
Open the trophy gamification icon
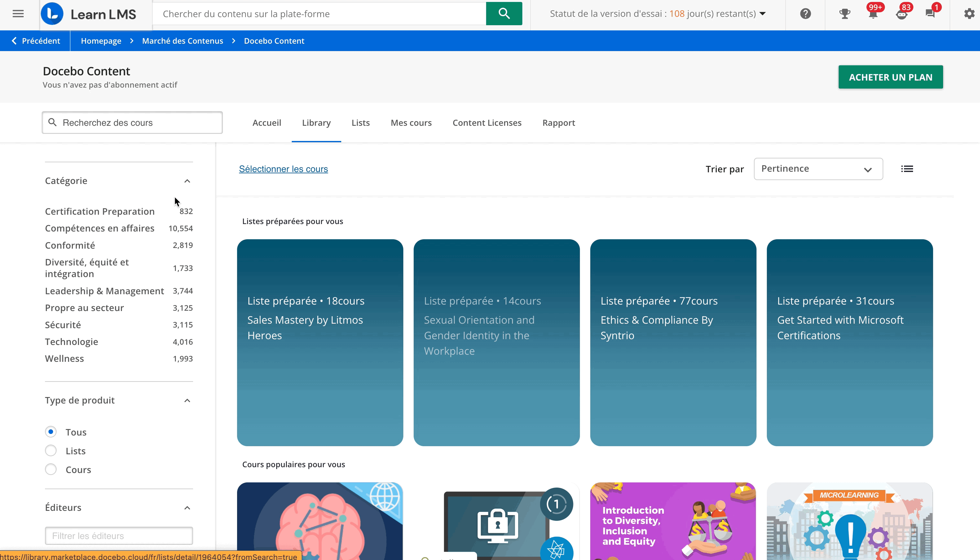point(844,14)
